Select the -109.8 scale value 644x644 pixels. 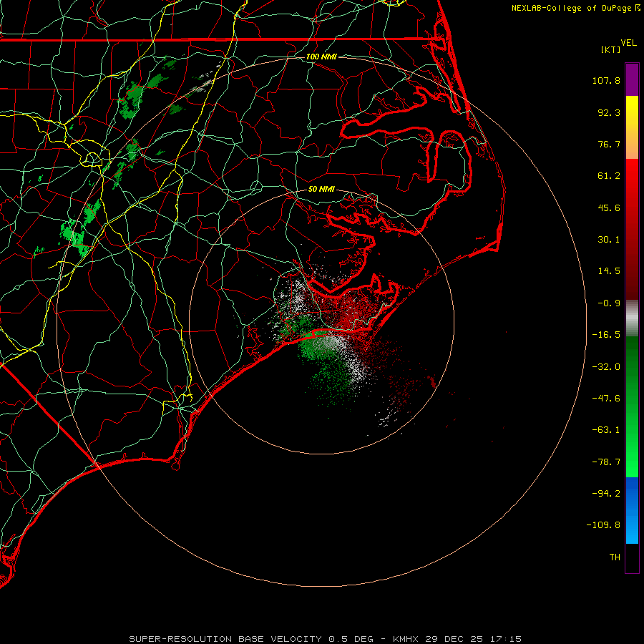click(x=603, y=525)
